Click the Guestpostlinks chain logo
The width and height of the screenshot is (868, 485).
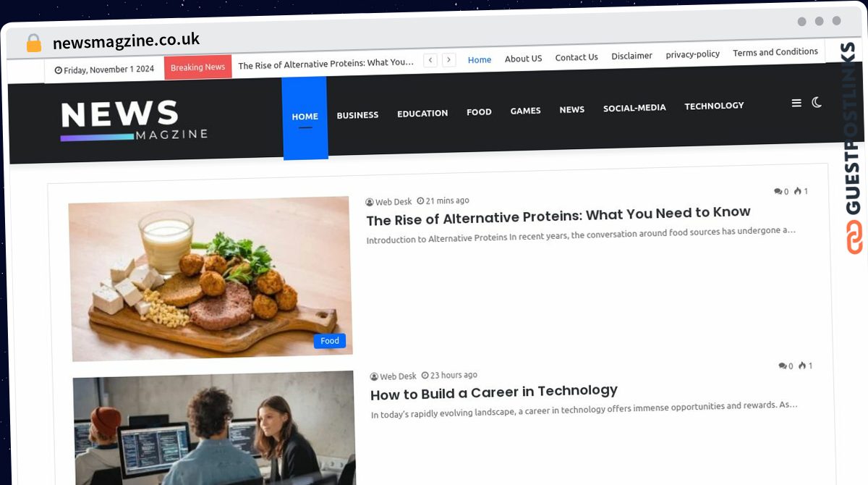[x=854, y=237]
